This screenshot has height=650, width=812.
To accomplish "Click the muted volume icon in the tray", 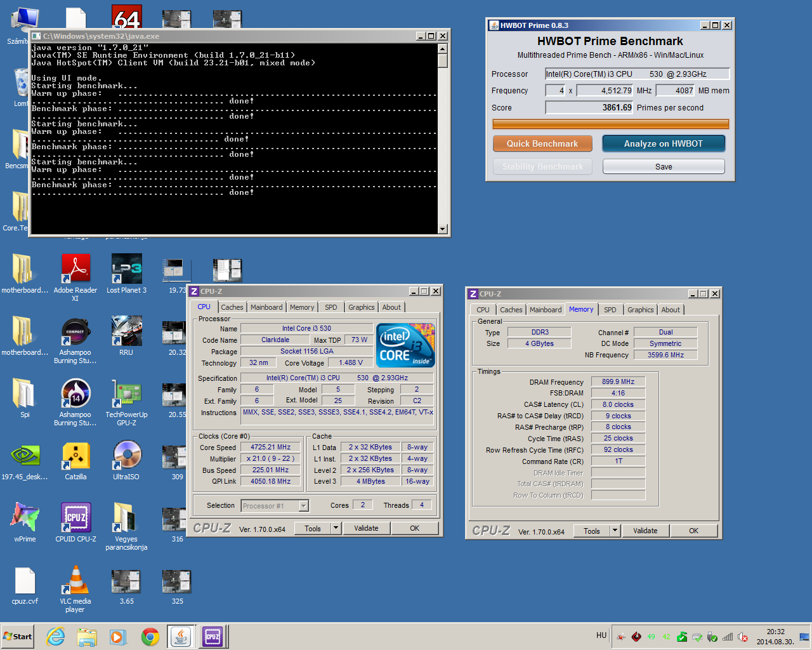I will [742, 637].
